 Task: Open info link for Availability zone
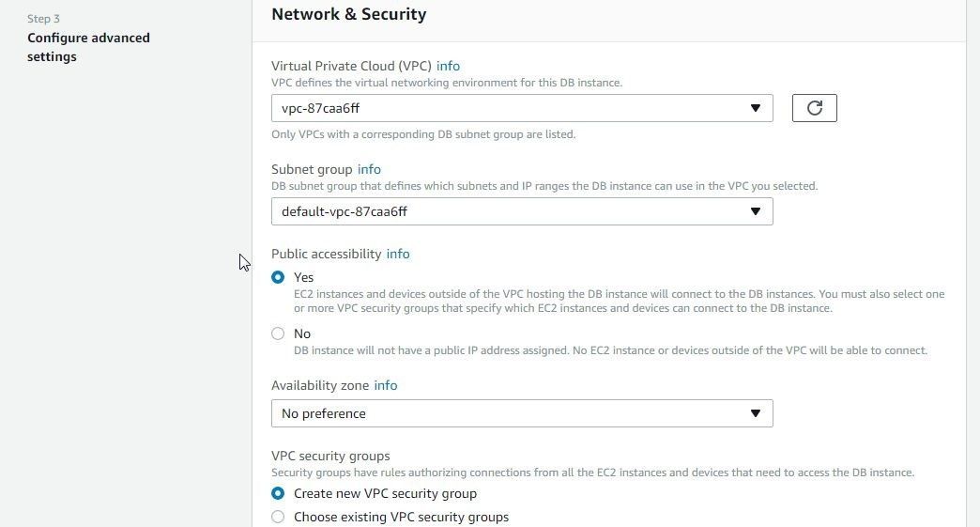(385, 386)
